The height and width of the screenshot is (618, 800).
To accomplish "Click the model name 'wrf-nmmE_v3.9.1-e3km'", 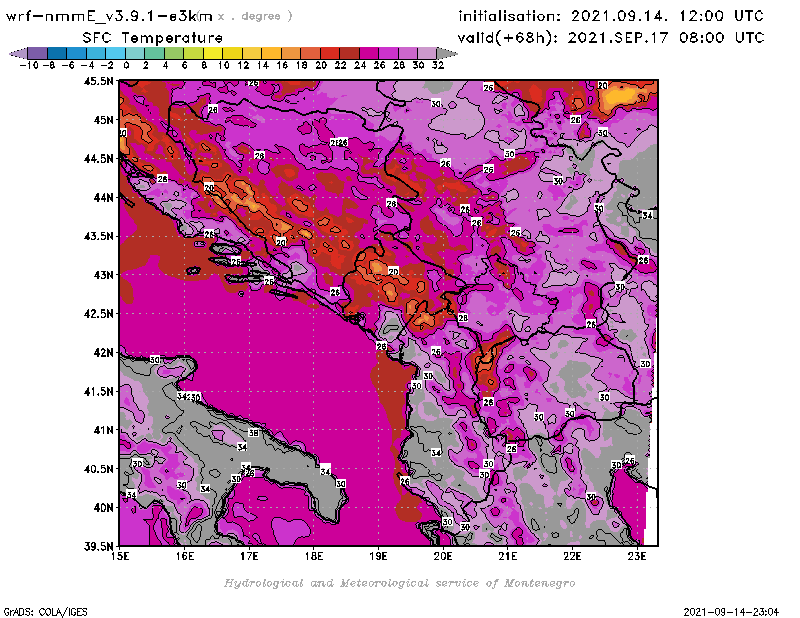I will [x=109, y=16].
